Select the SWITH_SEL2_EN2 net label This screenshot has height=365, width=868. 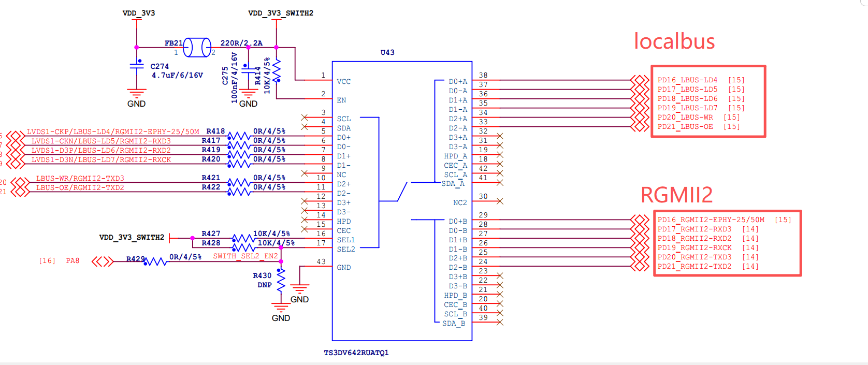tap(245, 256)
